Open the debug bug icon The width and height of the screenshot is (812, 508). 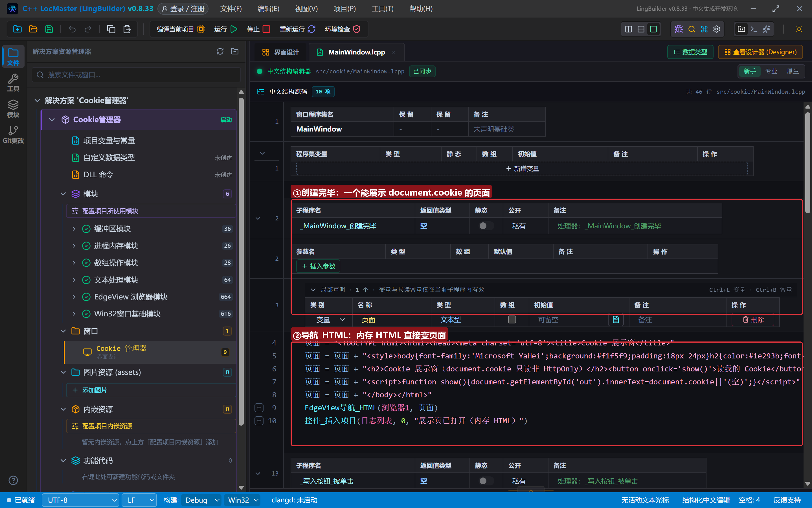point(679,29)
